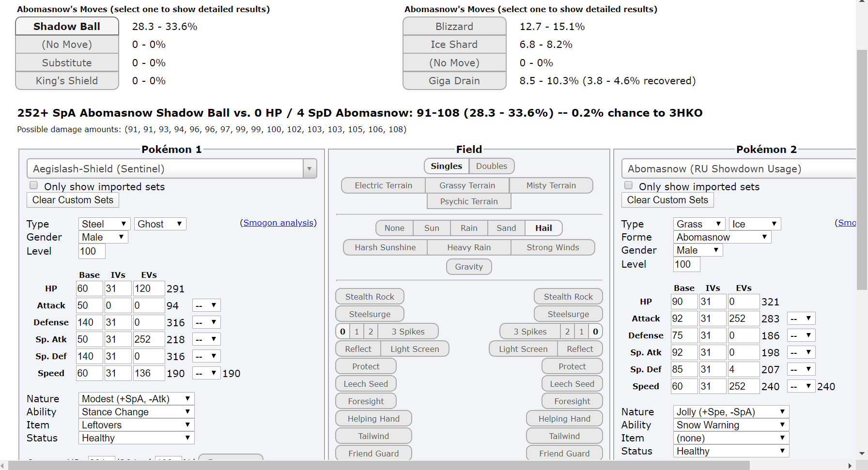
Task: Enable left side Stealth Rock
Action: pos(370,297)
